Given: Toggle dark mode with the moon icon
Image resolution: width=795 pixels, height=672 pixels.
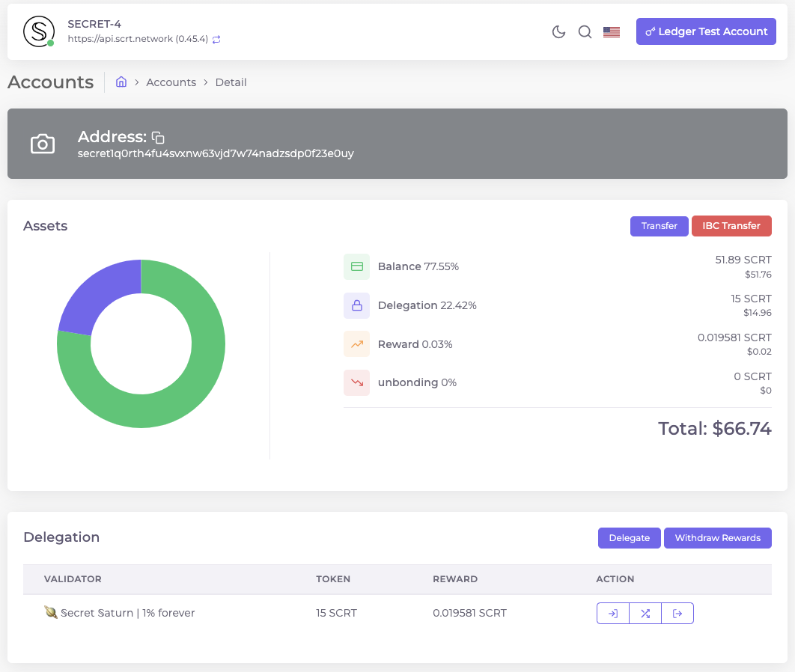Looking at the screenshot, I should point(558,31).
